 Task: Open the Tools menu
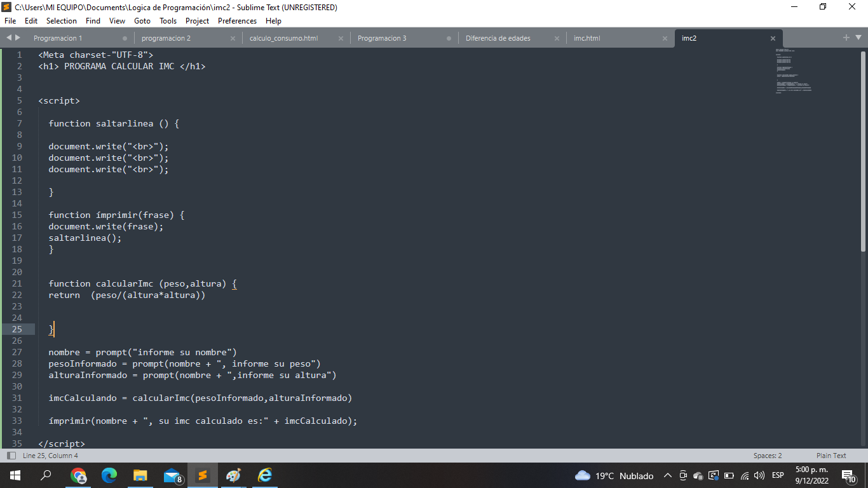168,21
